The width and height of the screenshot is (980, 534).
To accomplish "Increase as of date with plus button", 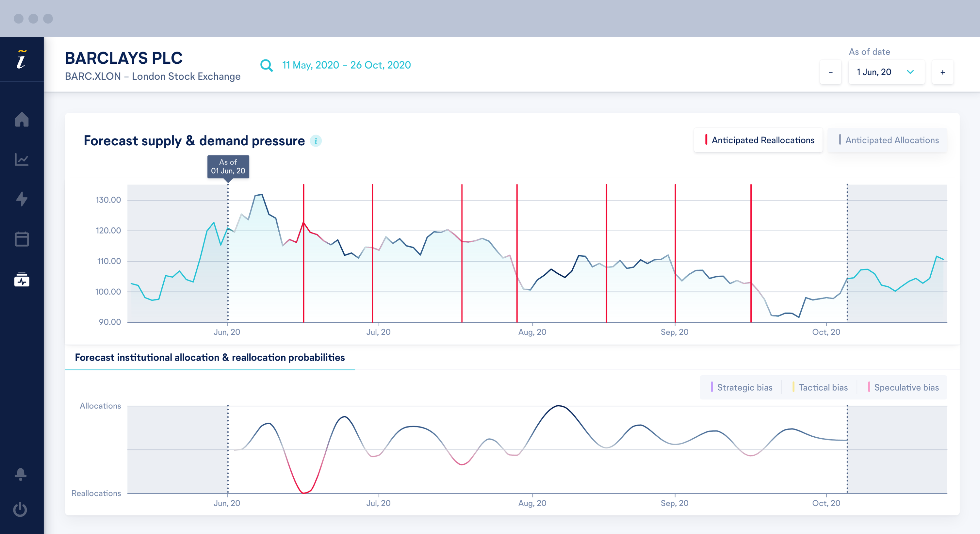I will pos(943,72).
